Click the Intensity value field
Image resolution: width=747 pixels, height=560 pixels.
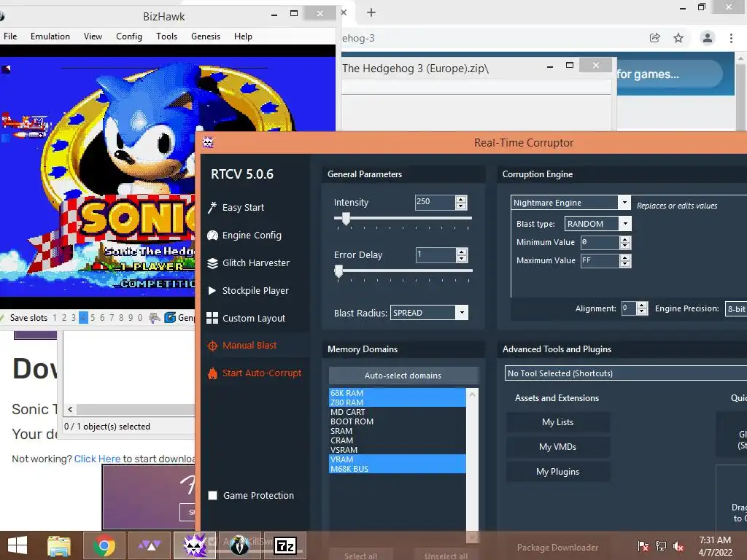tap(435, 203)
